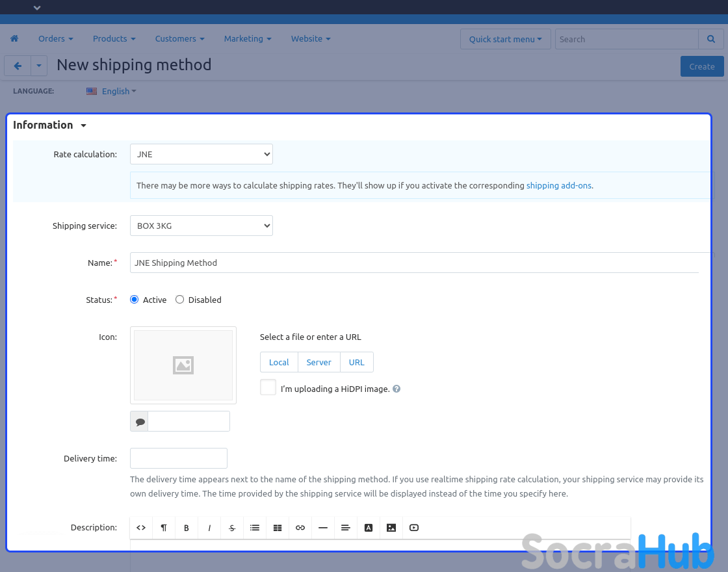This screenshot has height=572, width=728.
Task: Click the Delivery time input field
Action: 179,458
